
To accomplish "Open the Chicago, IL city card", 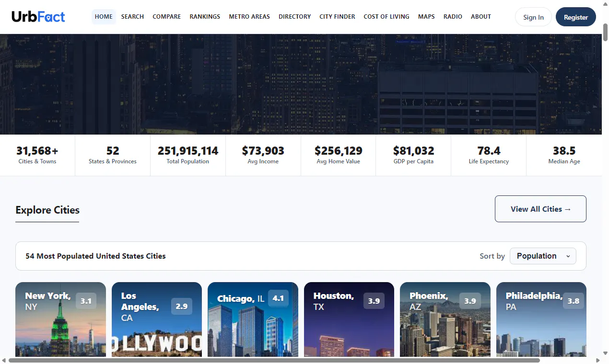I will coord(253,319).
